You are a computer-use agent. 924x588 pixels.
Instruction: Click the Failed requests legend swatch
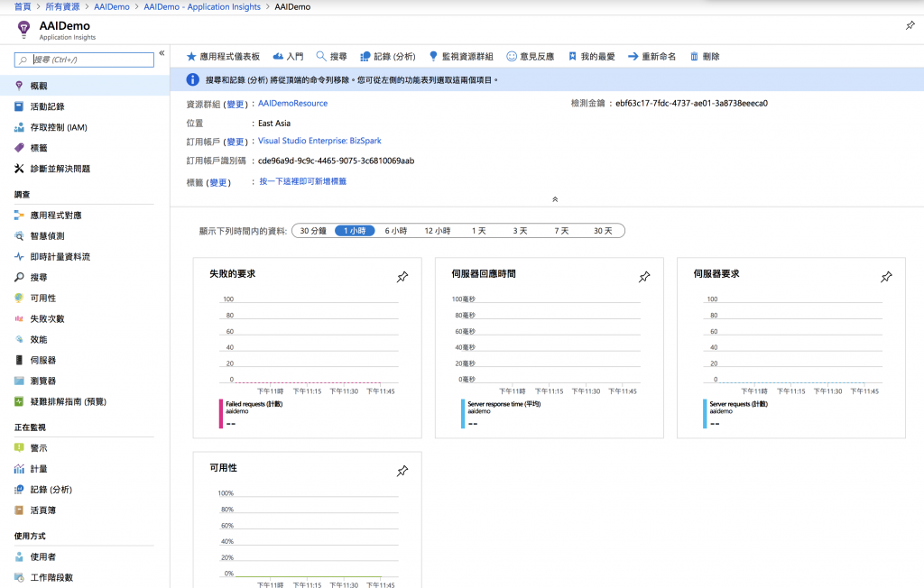click(221, 414)
